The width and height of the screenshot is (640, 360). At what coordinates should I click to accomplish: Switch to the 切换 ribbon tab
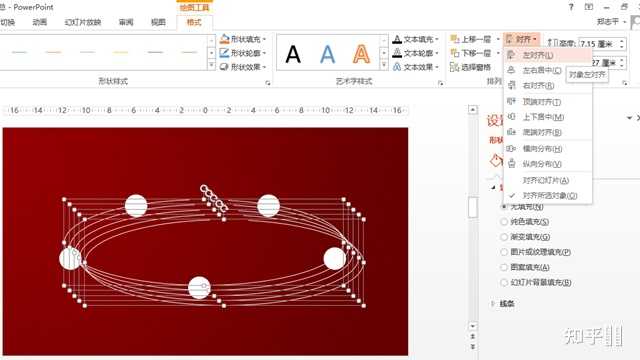point(7,22)
